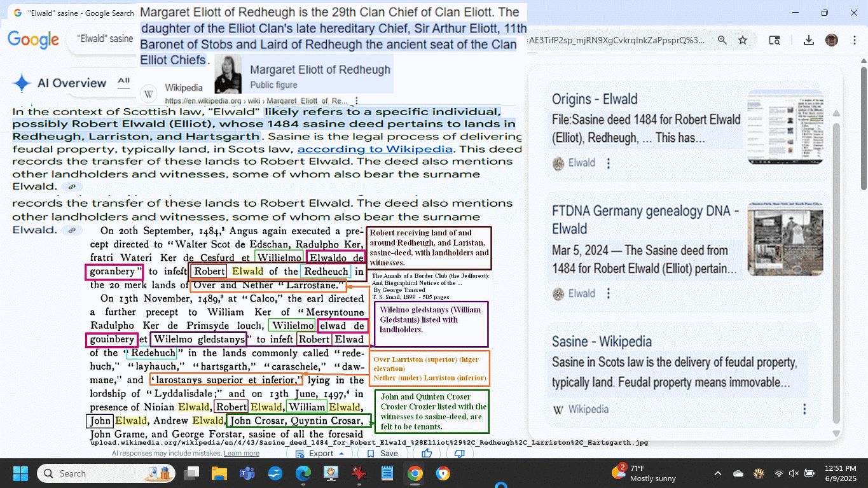Image resolution: width=868 pixels, height=488 pixels.
Task: Open the 'Margaret Eliott of Redheugh' public figure chip
Action: (x=303, y=74)
